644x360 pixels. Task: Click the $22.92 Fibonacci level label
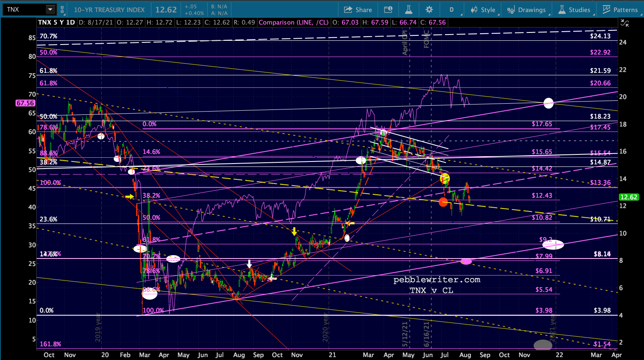pyautogui.click(x=600, y=52)
